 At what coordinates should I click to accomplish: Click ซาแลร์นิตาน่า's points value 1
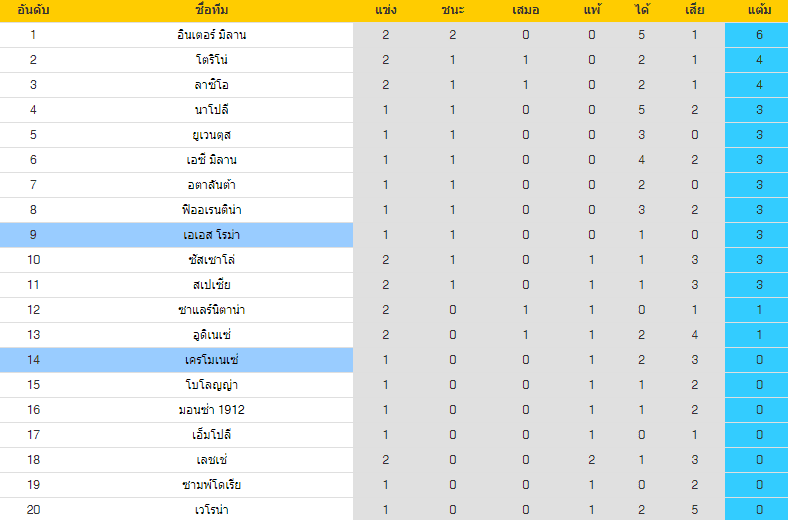(759, 310)
